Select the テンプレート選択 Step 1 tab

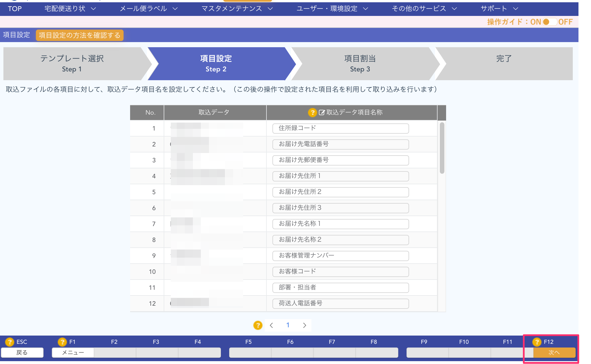[x=72, y=63]
